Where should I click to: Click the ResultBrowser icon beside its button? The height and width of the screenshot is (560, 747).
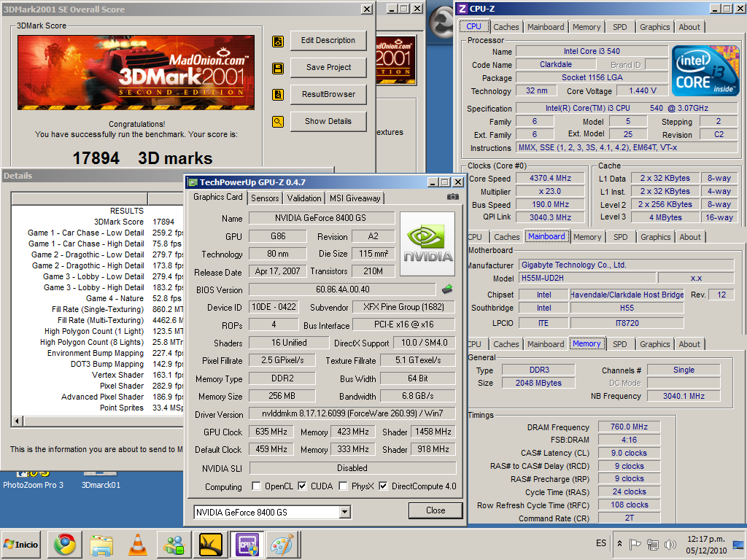tap(278, 94)
